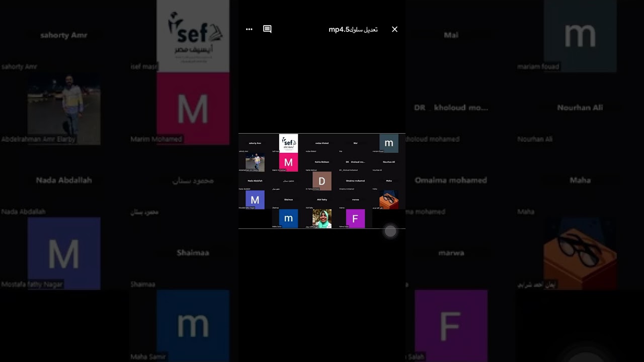Click the Afaf fathy participant tile

tap(322, 200)
